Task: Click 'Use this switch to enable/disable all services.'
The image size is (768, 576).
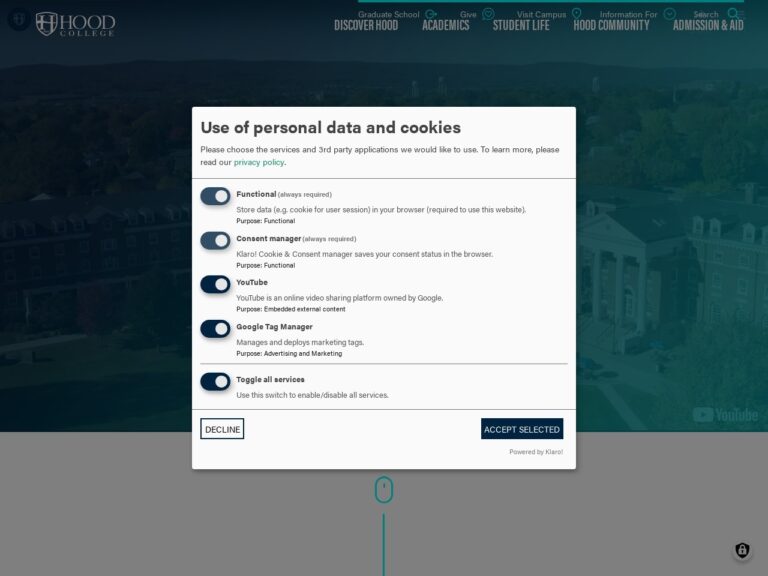Action: point(312,395)
